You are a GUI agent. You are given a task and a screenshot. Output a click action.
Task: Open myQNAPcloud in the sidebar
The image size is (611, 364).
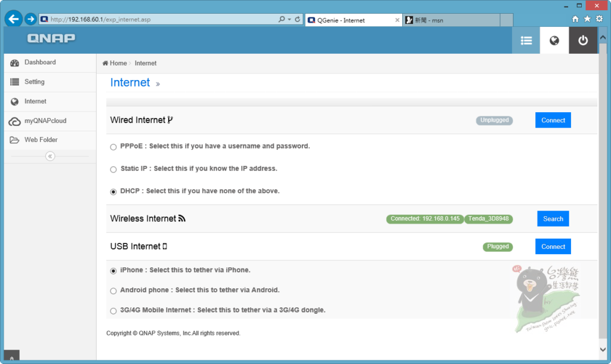click(x=50, y=121)
